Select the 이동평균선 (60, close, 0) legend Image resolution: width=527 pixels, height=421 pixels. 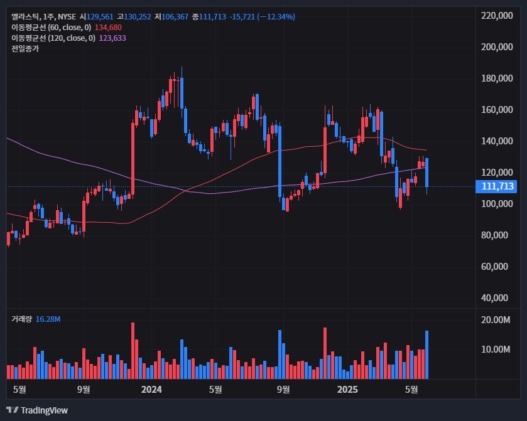coord(51,27)
